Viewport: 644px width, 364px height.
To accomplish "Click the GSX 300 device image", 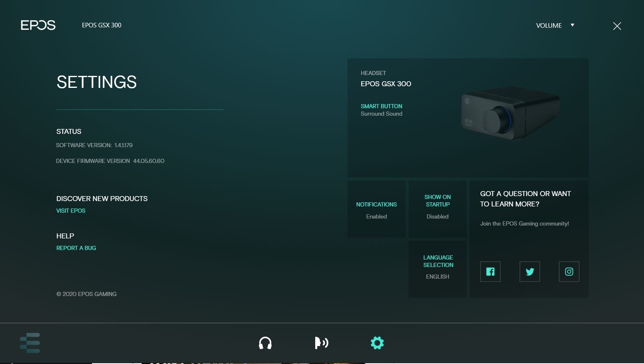I will (x=510, y=112).
